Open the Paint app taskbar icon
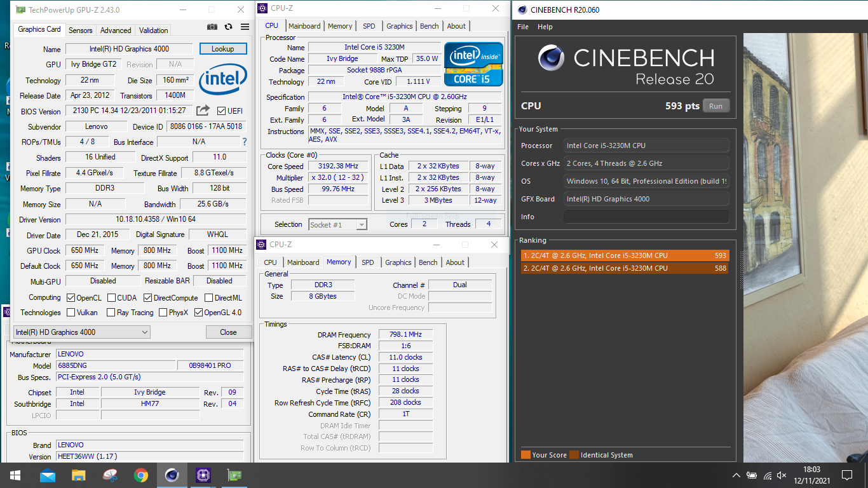The height and width of the screenshot is (488, 868). (110, 475)
